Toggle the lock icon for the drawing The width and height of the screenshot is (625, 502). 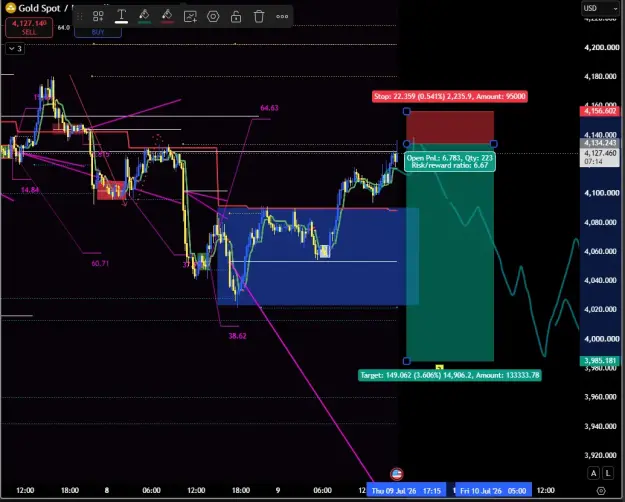pyautogui.click(x=236, y=17)
